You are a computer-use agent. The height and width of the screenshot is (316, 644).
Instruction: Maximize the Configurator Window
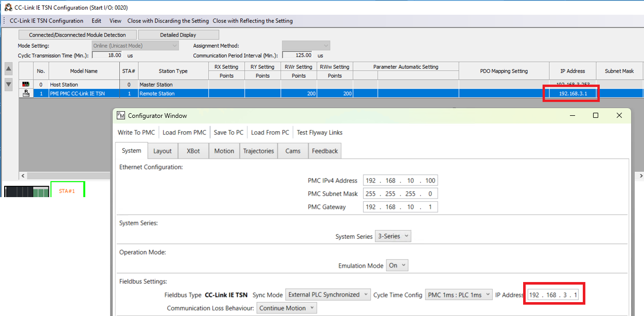[x=596, y=115]
